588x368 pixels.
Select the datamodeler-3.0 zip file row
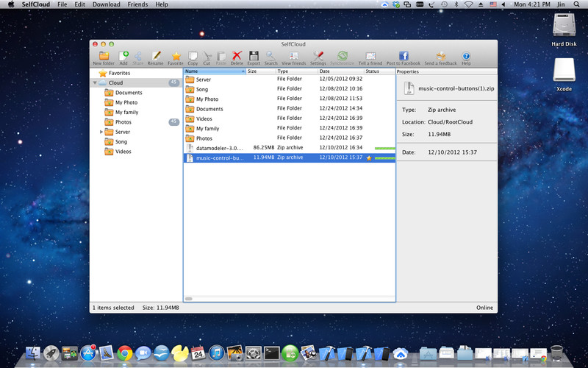pos(290,148)
